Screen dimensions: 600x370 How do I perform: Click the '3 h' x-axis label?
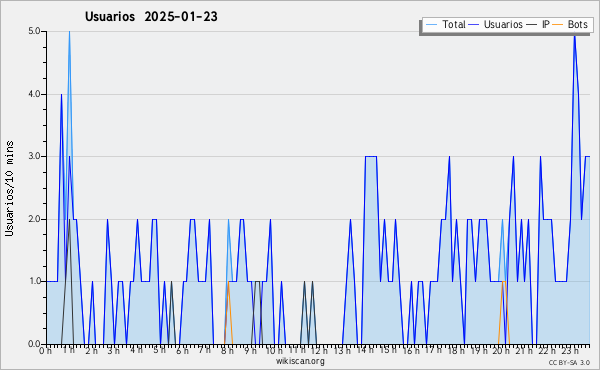pos(114,351)
